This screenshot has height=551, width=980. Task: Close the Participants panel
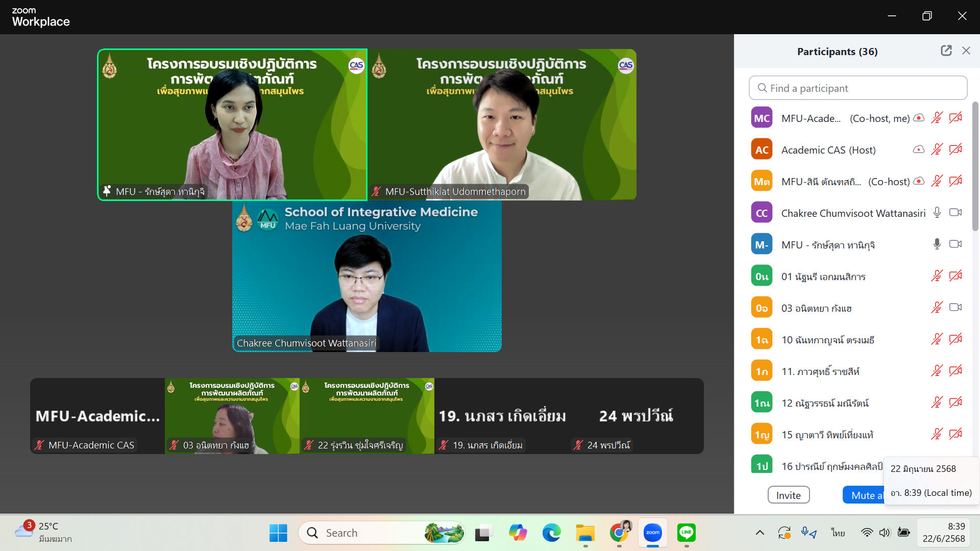(x=966, y=51)
